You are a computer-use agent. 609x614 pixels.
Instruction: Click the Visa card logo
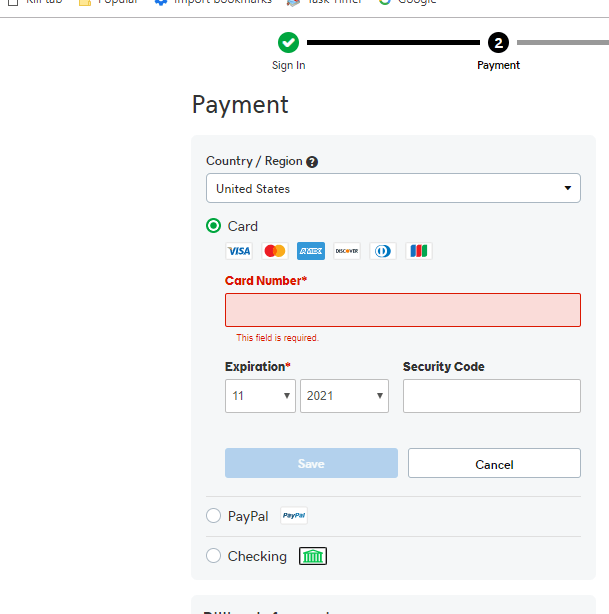(x=239, y=251)
